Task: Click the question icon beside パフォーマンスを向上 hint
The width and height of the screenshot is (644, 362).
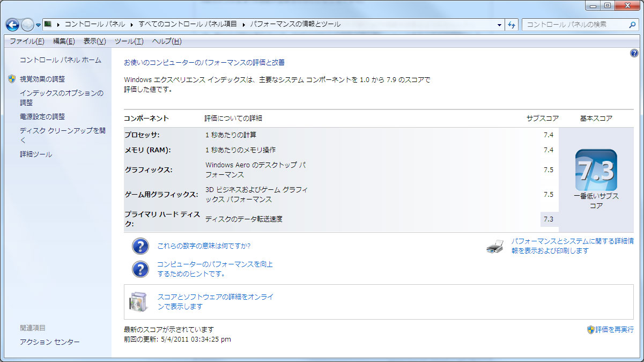Action: click(140, 269)
